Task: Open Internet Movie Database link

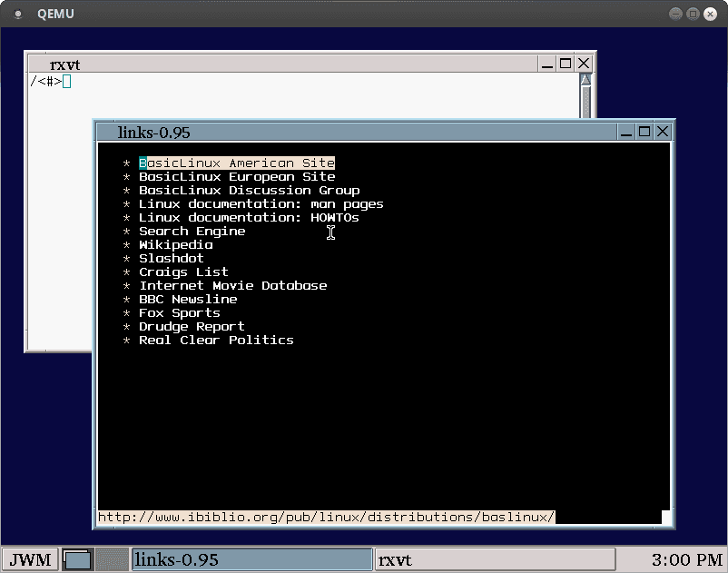Action: point(233,285)
